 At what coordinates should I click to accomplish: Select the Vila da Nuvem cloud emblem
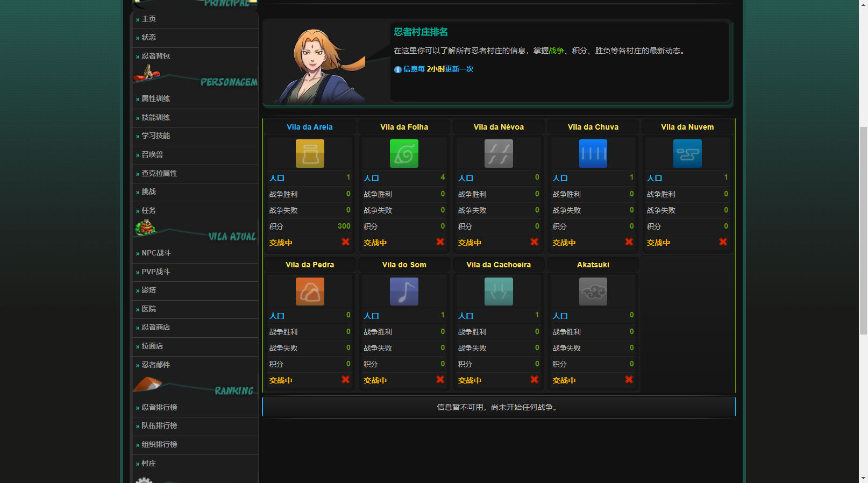pyautogui.click(x=687, y=154)
